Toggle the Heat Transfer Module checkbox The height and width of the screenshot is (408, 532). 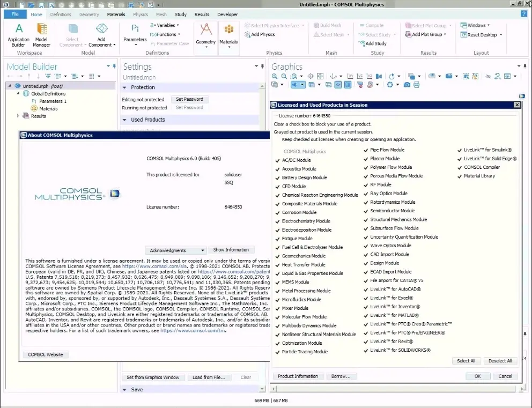[278, 265]
